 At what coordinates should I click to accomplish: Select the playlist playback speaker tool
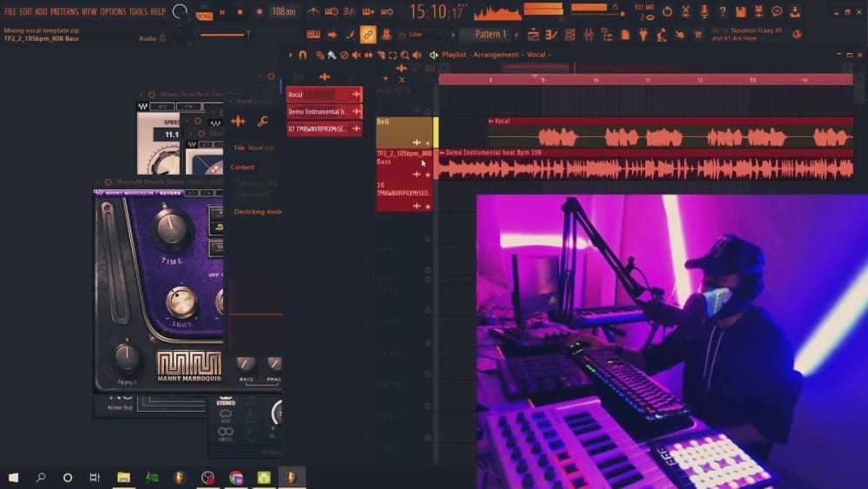click(417, 55)
